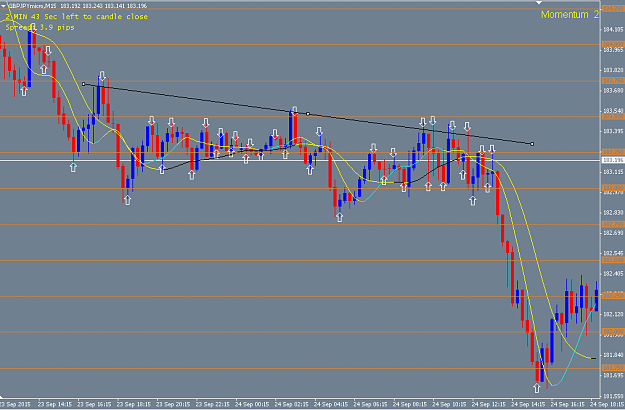Click the Momentum 2 indicator label
The width and height of the screenshot is (625, 410).
570,15
